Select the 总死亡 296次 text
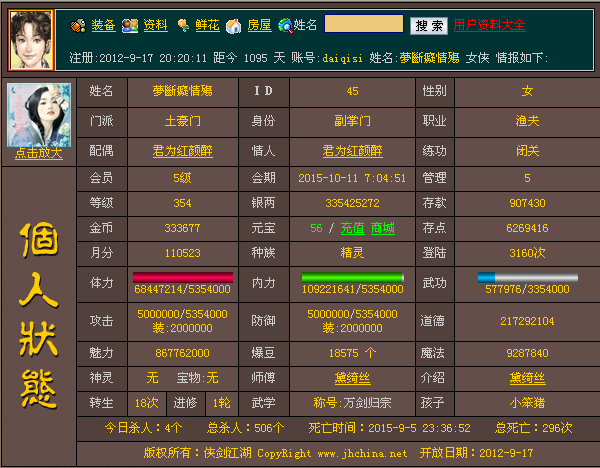600x468 pixels. click(x=534, y=428)
